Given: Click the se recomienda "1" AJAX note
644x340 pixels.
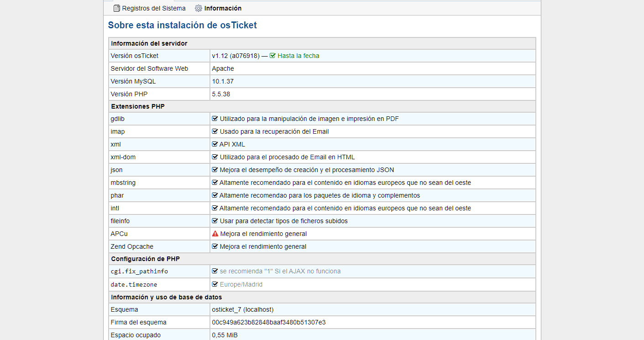Looking at the screenshot, I should click(280, 271).
